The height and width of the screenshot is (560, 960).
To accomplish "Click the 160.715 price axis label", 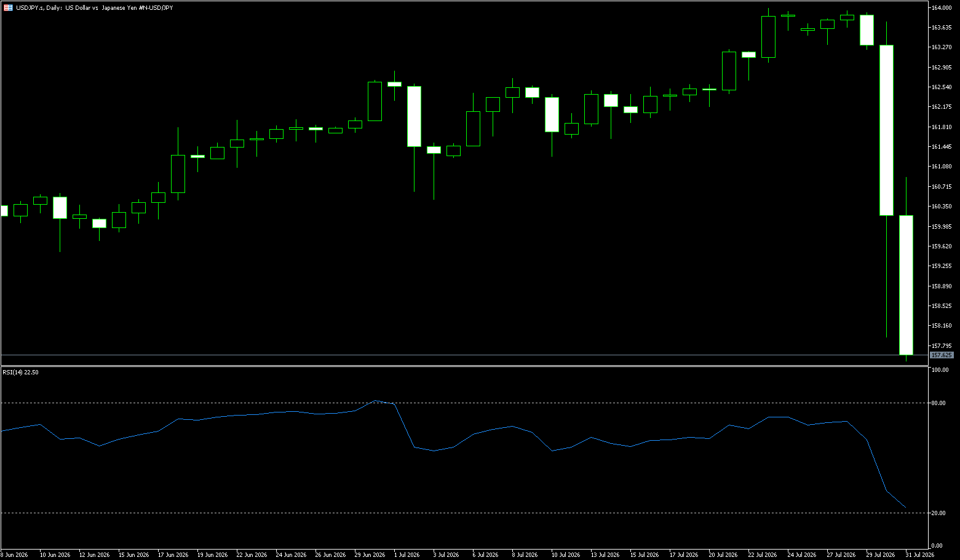I will [942, 186].
